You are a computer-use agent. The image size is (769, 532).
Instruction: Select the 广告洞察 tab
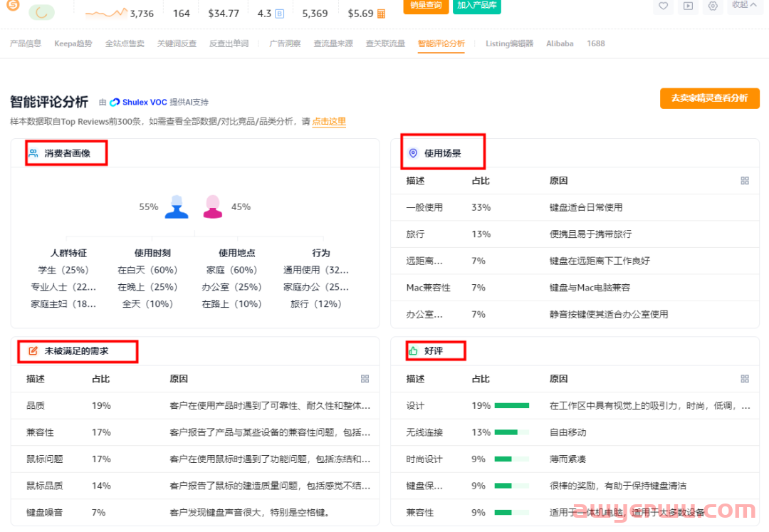point(285,43)
